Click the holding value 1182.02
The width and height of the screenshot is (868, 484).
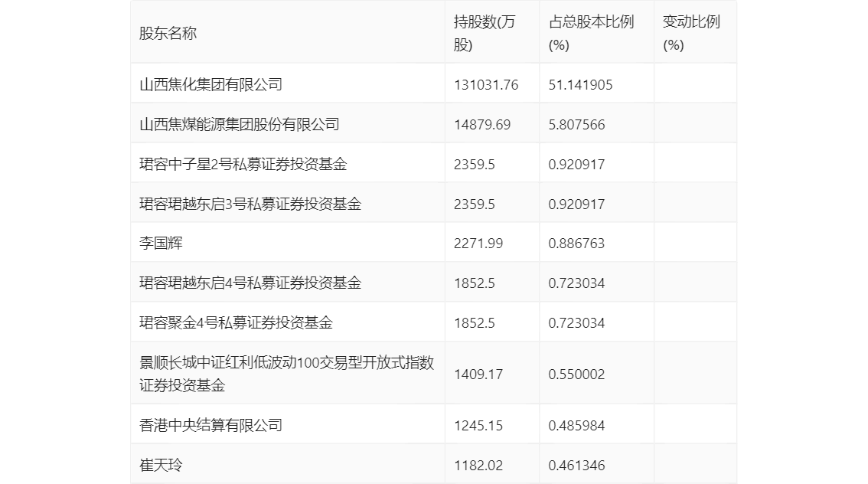tap(478, 465)
